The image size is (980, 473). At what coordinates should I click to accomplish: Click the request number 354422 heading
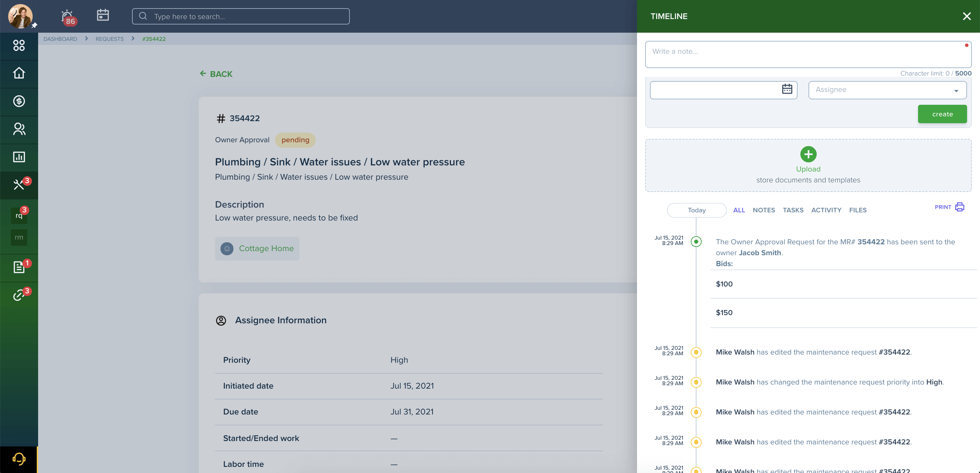click(244, 118)
